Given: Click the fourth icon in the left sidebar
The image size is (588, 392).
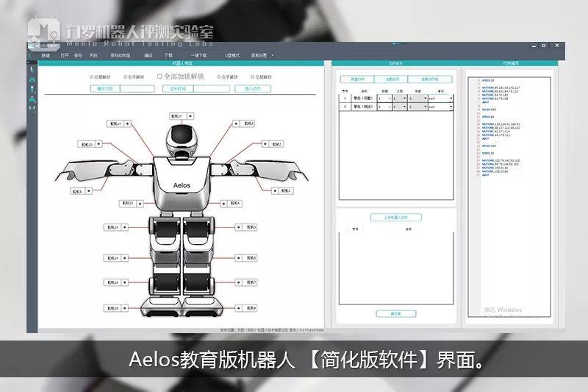Looking at the screenshot, I should click(32, 99).
